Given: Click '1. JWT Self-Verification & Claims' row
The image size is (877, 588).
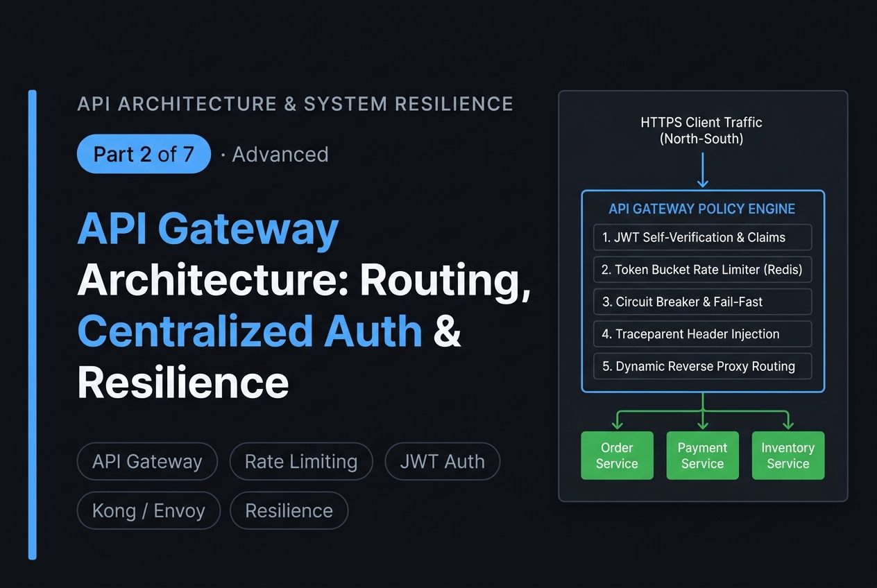Looking at the screenshot, I should tap(702, 237).
